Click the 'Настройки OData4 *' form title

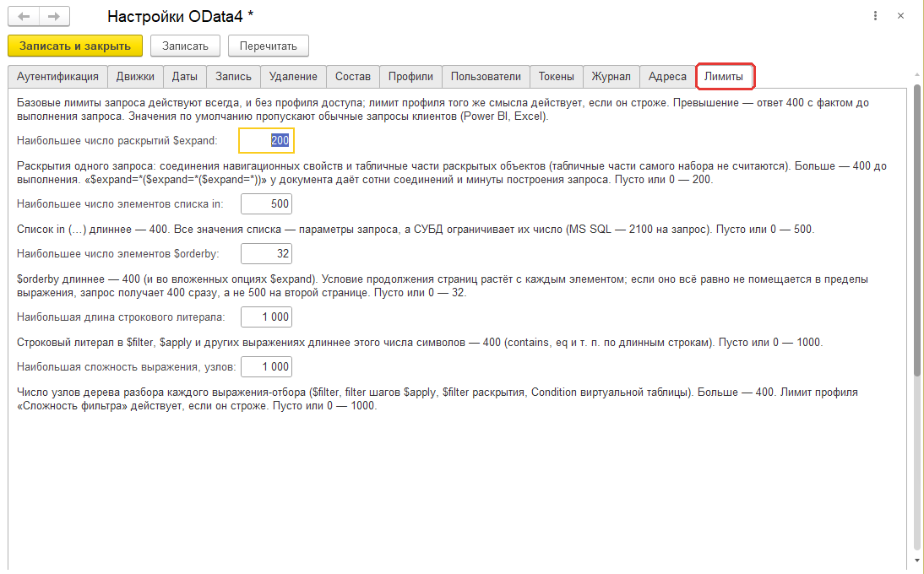click(x=180, y=17)
